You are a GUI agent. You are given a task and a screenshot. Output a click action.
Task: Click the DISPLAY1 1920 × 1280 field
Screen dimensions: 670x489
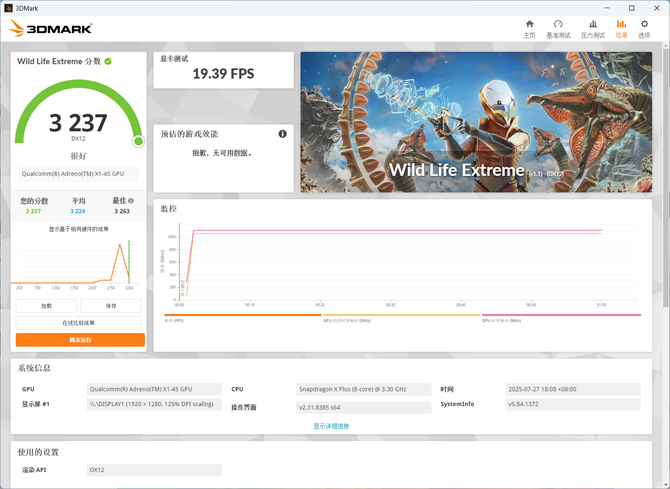[x=154, y=404]
